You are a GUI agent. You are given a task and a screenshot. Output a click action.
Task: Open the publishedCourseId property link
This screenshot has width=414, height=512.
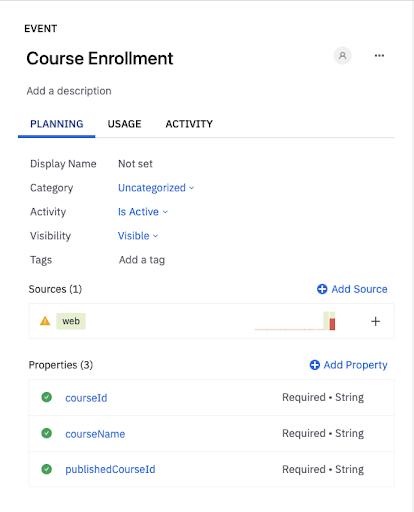[110, 469]
